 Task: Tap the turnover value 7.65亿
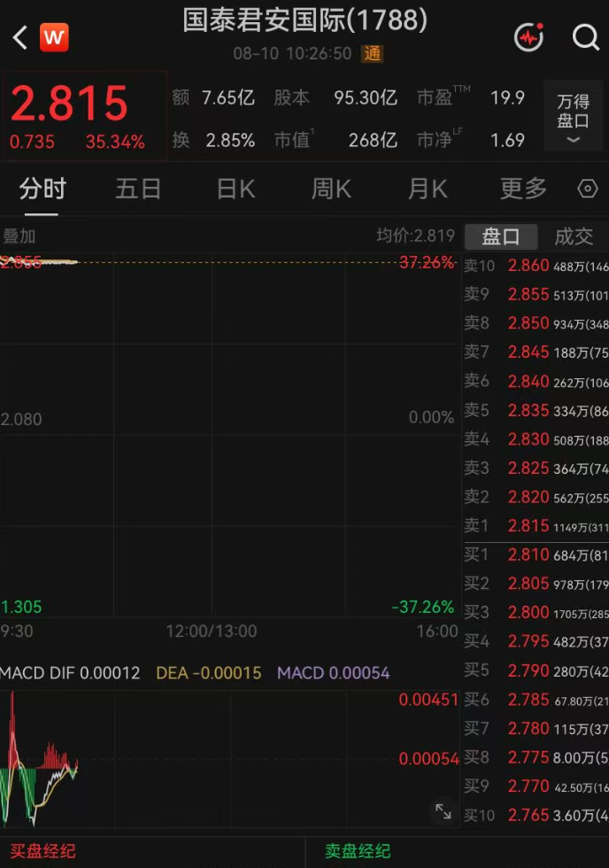tap(227, 98)
